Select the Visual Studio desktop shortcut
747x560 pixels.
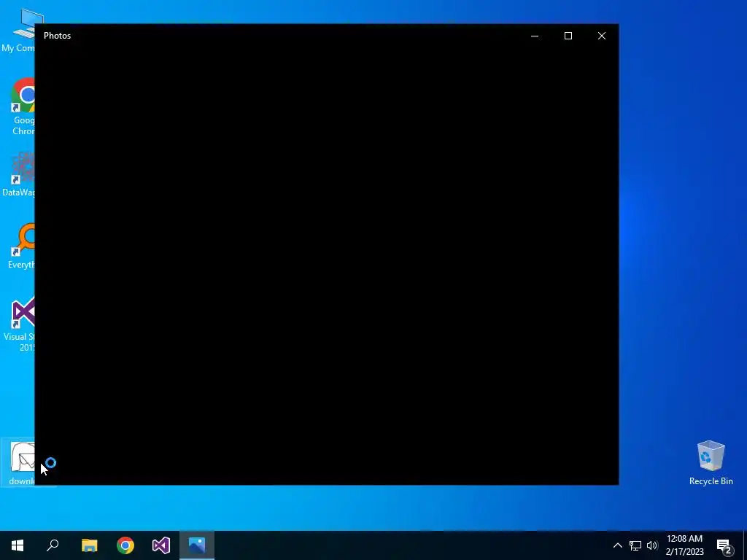(20, 324)
